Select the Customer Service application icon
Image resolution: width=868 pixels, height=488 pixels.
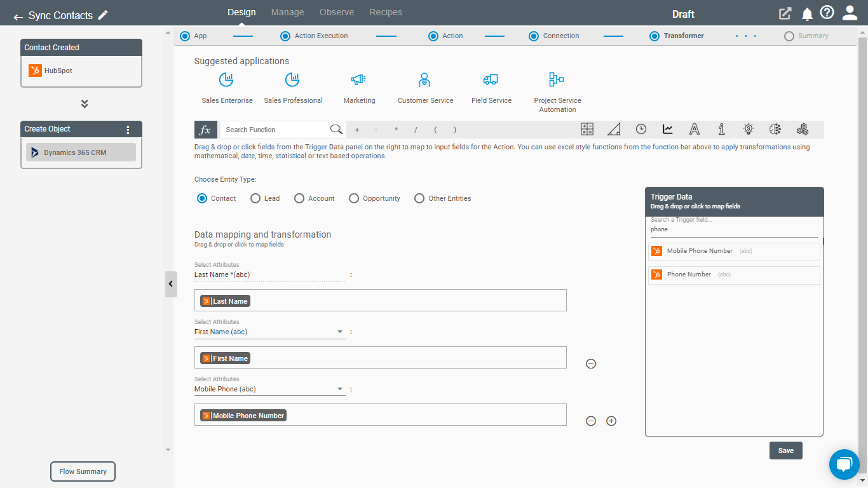425,79
